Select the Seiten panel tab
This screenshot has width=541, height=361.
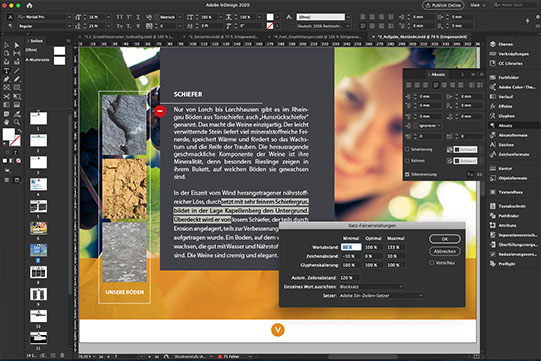point(36,41)
